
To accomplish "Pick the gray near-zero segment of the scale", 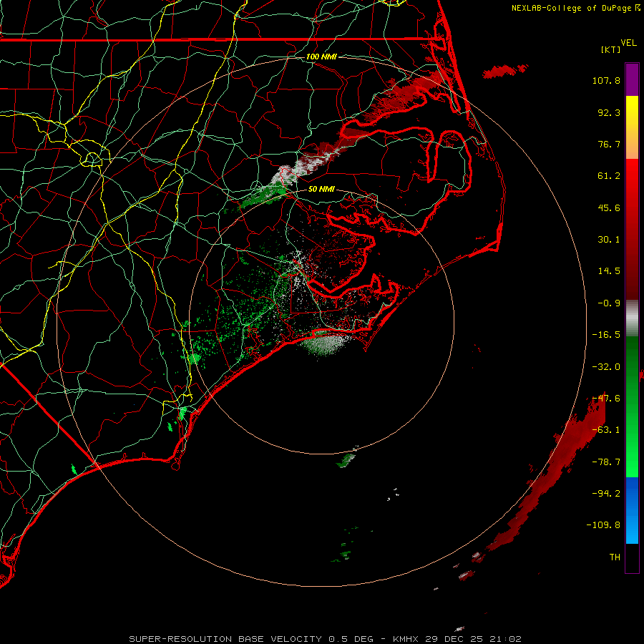I will click(632, 318).
